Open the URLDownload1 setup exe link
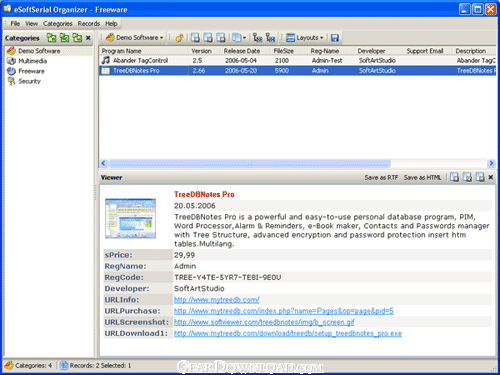 [x=288, y=333]
